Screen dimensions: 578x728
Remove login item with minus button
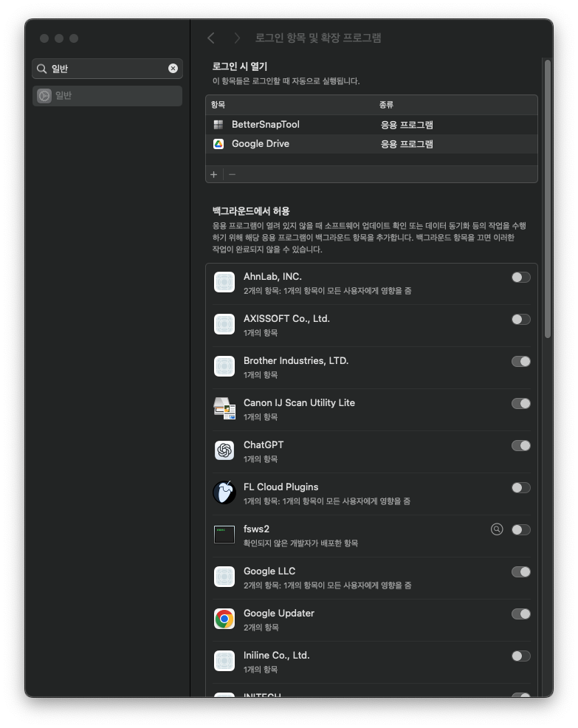(x=232, y=174)
